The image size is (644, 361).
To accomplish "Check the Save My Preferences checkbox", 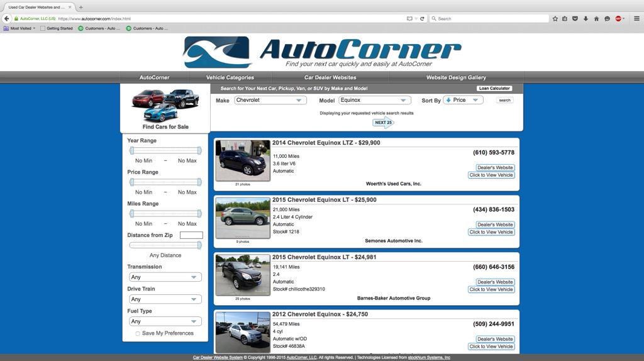I will pos(138,333).
